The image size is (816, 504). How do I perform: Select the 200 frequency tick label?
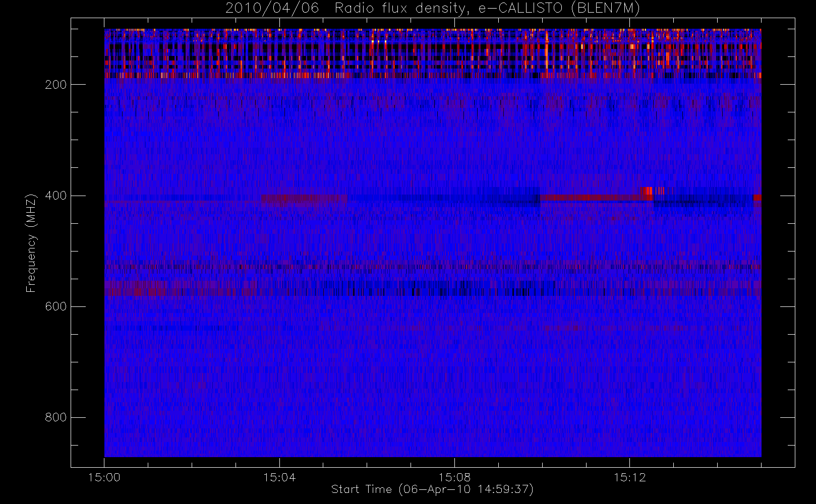coord(56,85)
